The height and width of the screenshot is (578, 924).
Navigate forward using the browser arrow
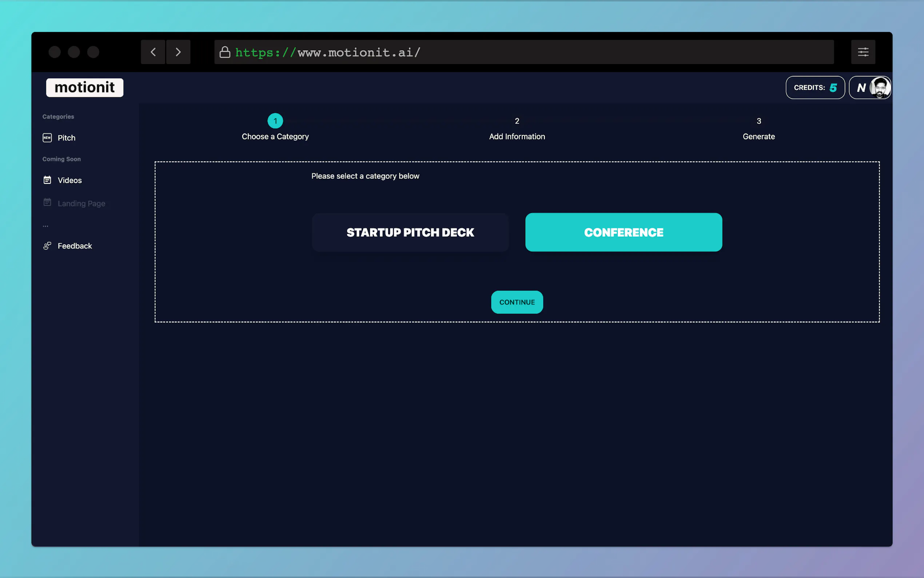click(x=178, y=52)
